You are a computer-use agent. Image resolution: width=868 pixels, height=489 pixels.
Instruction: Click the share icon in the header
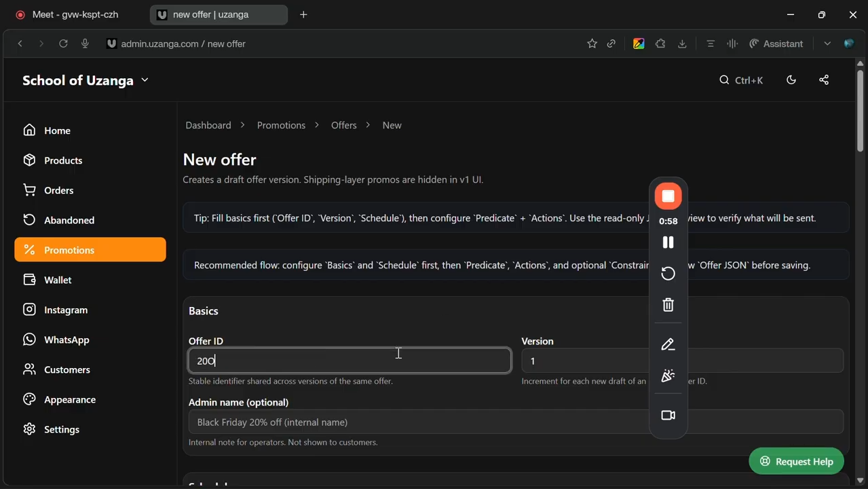(x=824, y=80)
